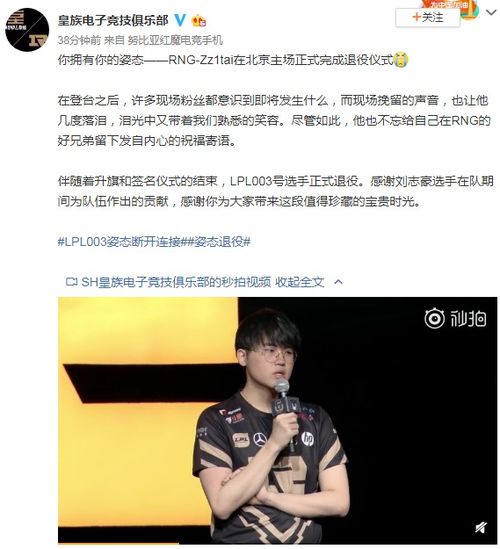500x549 pixels.
Task: Open 努比亚红魔电竞手机 source link
Action: pos(175,40)
